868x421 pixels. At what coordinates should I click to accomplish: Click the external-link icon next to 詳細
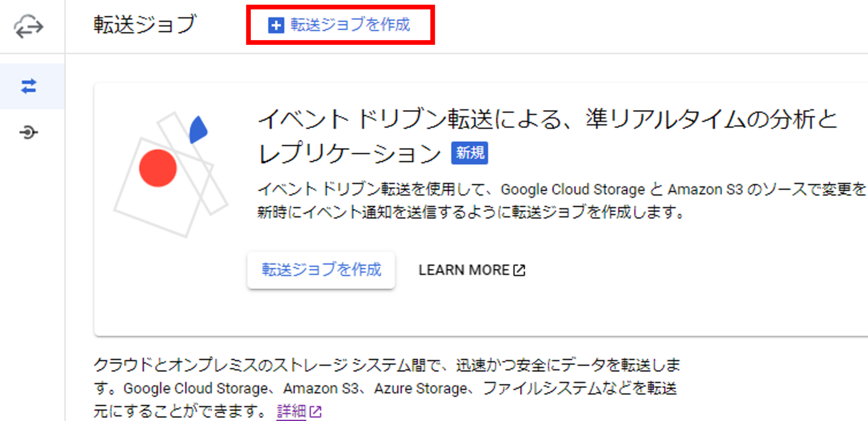coord(315,410)
